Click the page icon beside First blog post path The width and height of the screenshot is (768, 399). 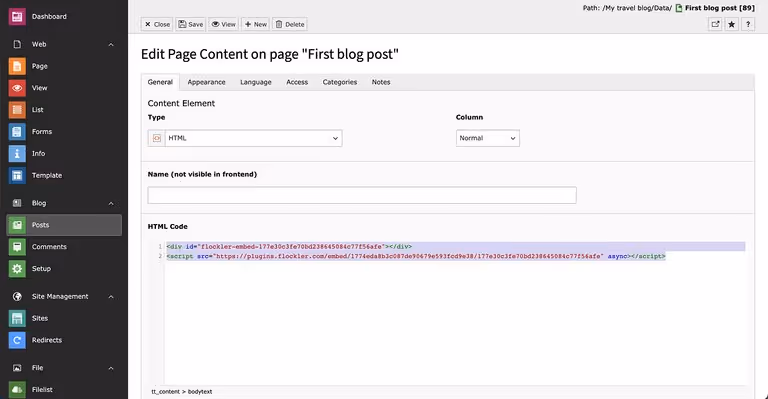(x=679, y=8)
